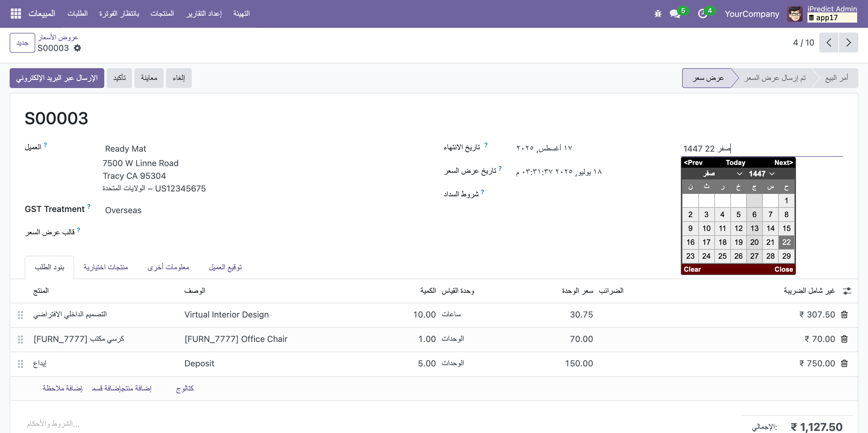Show help for GST Treatment field
Screen dimensions: 868x433
89,206
